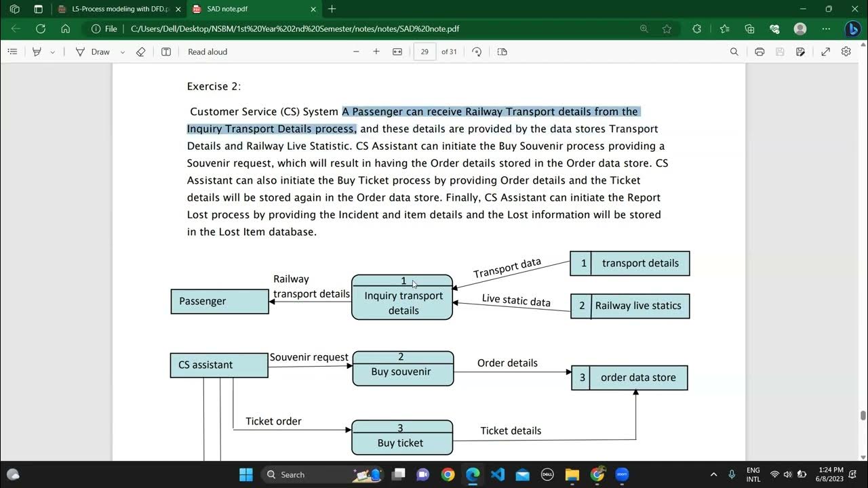Select the Highlight tool in PDF toolbar
The image size is (868, 488).
click(x=37, y=52)
